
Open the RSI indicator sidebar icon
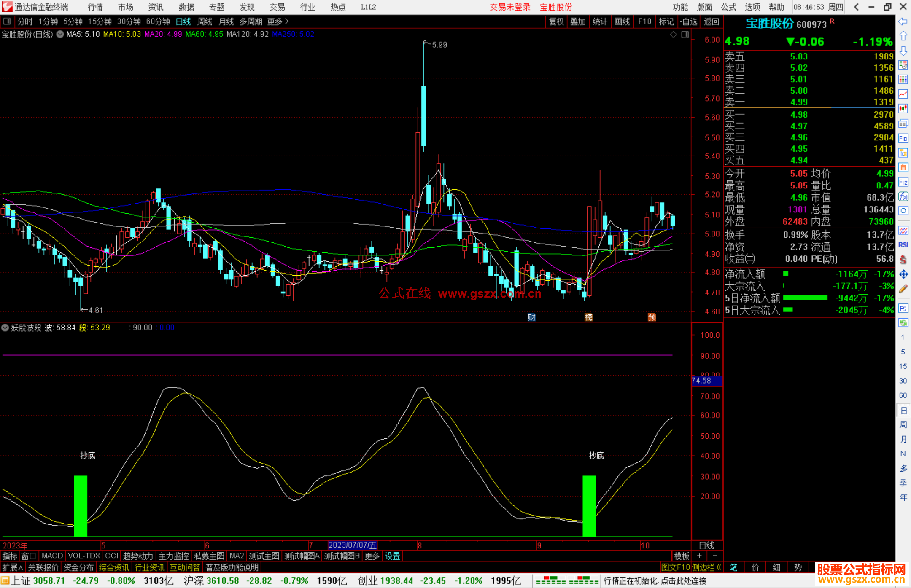point(903,245)
